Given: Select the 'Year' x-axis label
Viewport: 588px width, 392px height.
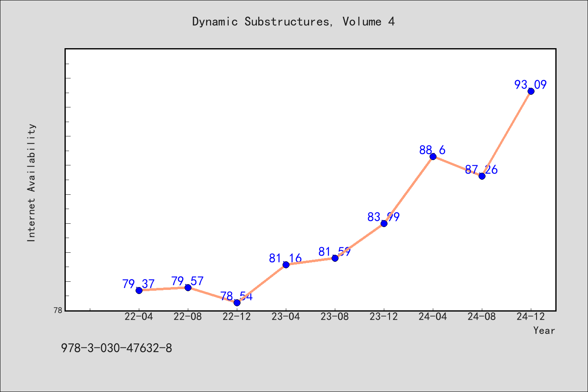Looking at the screenshot, I should pyautogui.click(x=544, y=330).
